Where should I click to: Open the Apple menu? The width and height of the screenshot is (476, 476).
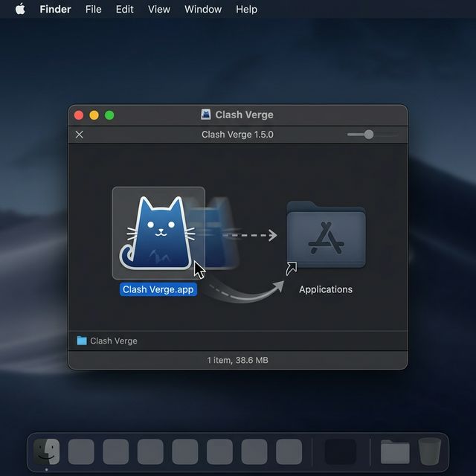pos(20,9)
